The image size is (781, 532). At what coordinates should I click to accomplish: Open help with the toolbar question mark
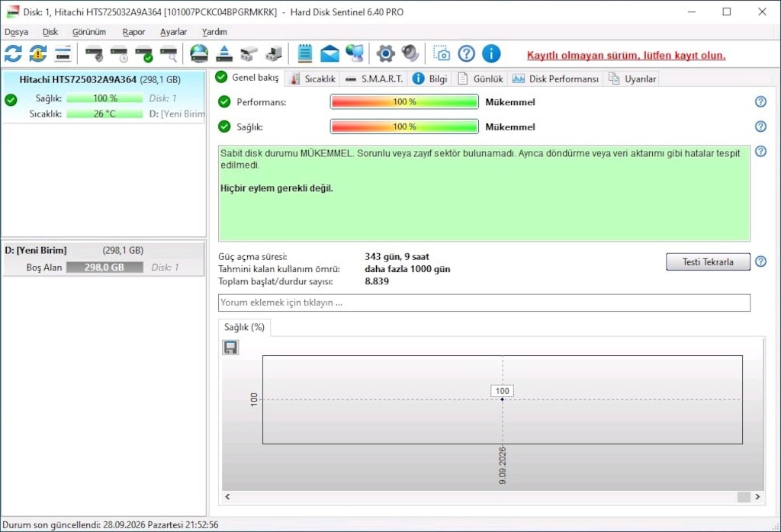[466, 54]
